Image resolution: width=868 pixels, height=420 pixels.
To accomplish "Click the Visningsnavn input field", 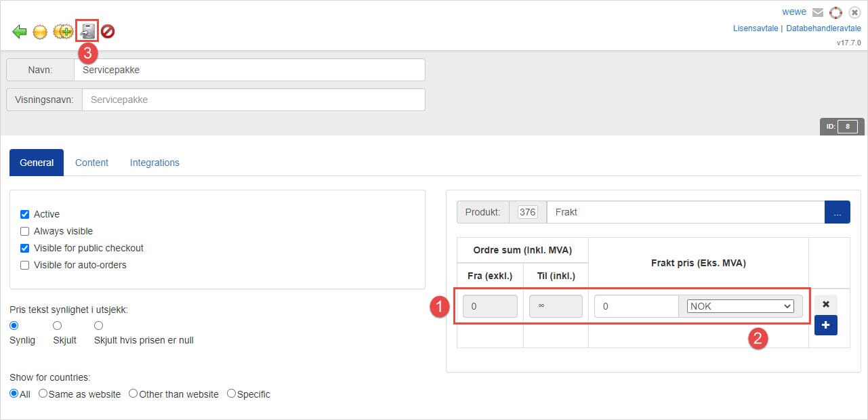I will pos(253,100).
